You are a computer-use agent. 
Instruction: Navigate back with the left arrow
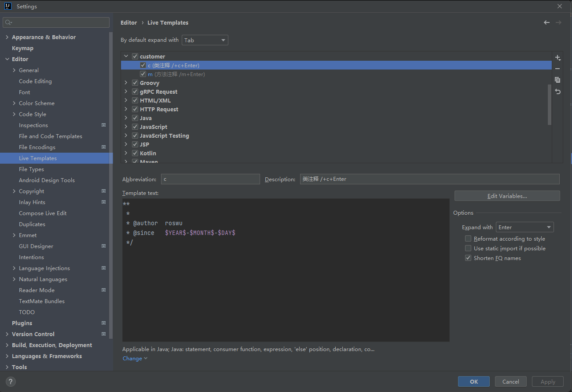point(546,22)
